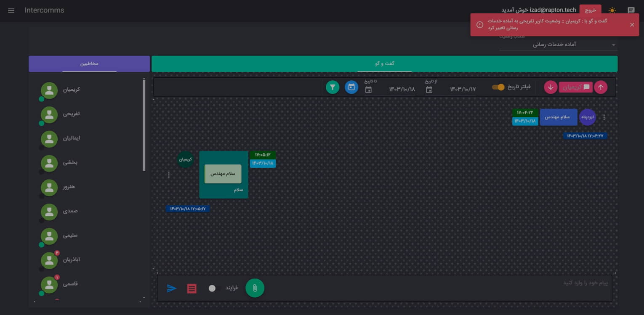Dismiss the red notification alert
Viewport: 644px width, 315px height.
coord(632,25)
